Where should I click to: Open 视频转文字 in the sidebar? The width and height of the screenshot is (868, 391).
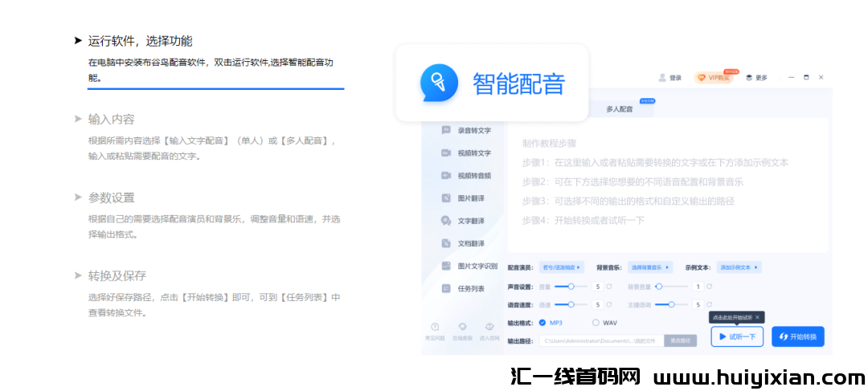coord(465,153)
